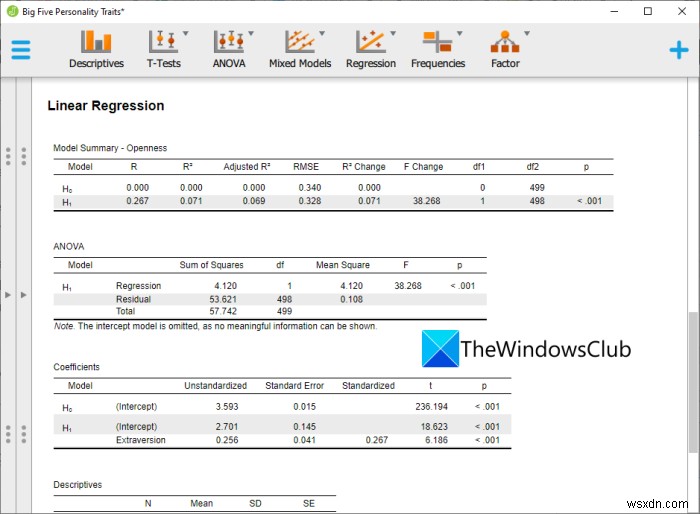Click the 57.742 total sum of squares
The width and height of the screenshot is (700, 514).
click(x=223, y=311)
